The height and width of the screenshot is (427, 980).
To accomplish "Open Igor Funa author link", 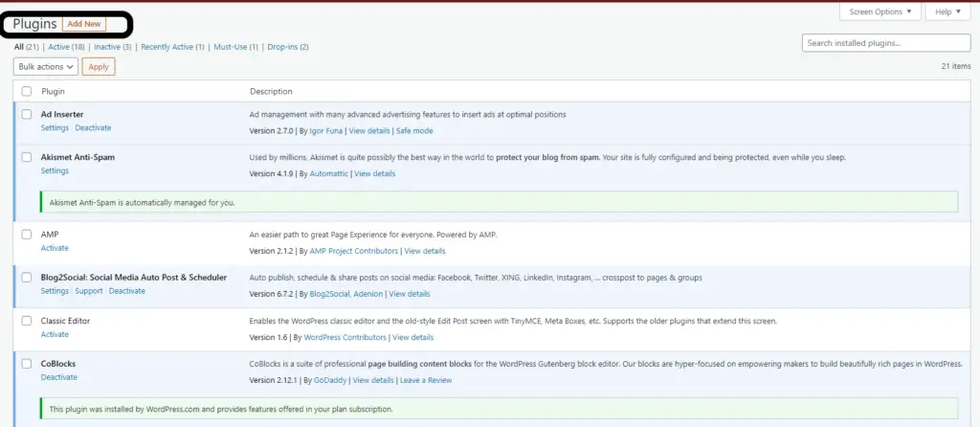I will 325,130.
